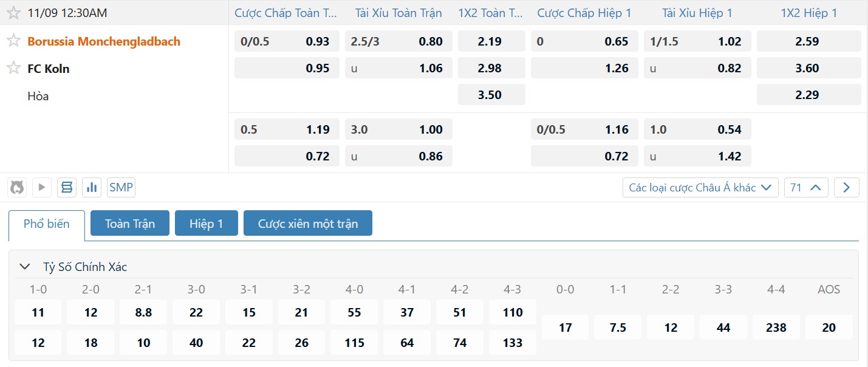Click the cat mascot icon
Image resolution: width=868 pixels, height=367 pixels.
[18, 187]
